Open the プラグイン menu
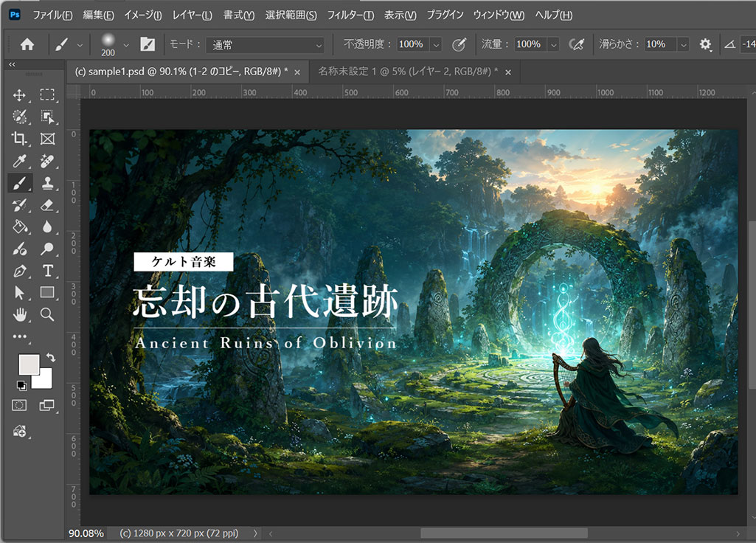The width and height of the screenshot is (756, 543). click(445, 15)
